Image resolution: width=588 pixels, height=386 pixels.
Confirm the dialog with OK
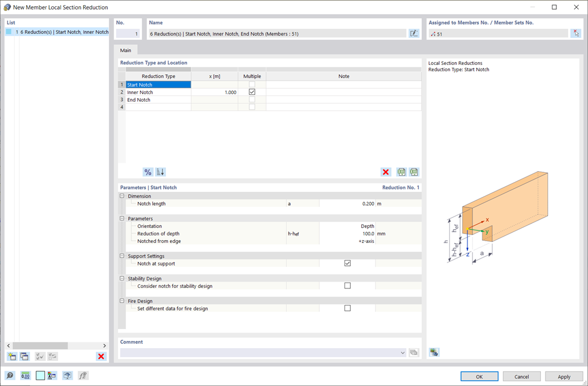point(479,376)
